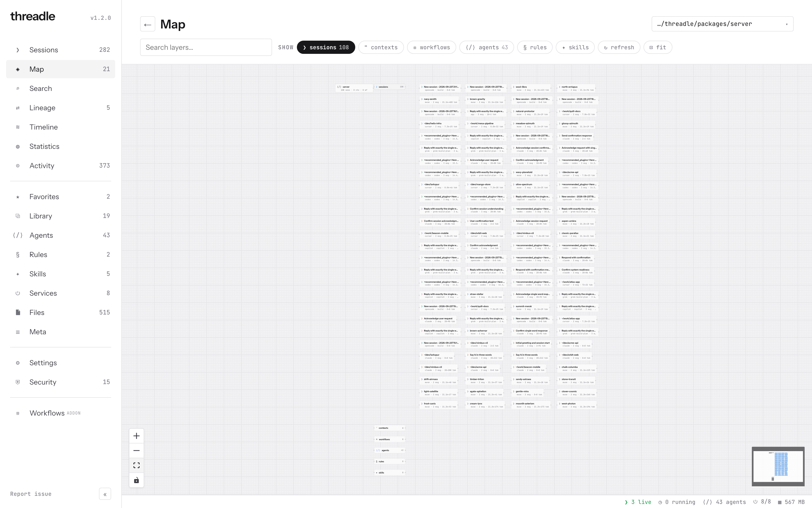812x508 pixels.
Task: Click the 3 live status indicator
Action: (638, 502)
